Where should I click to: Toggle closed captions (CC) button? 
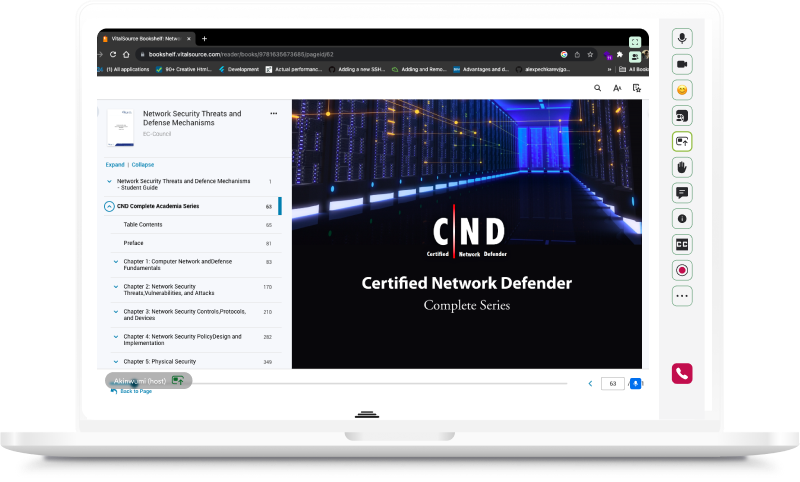tap(682, 244)
